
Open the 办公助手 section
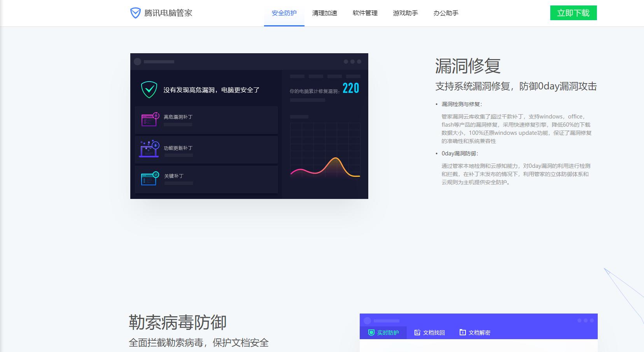click(x=446, y=13)
